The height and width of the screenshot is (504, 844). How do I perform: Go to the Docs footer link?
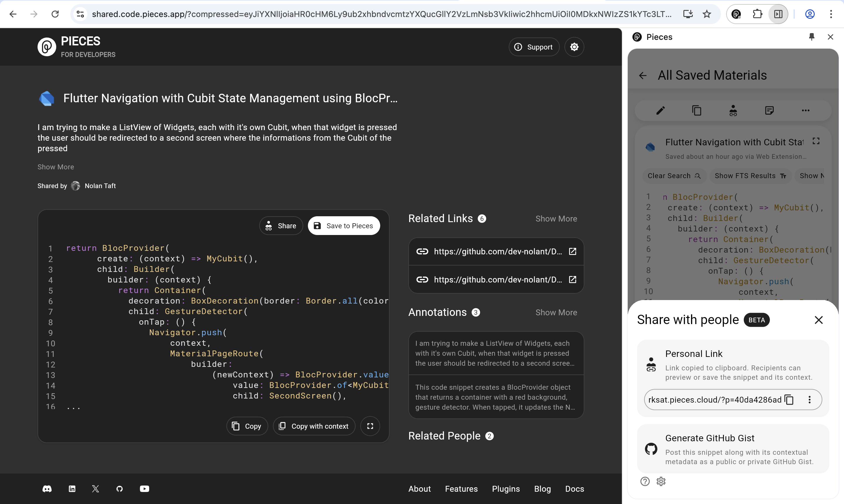574,489
